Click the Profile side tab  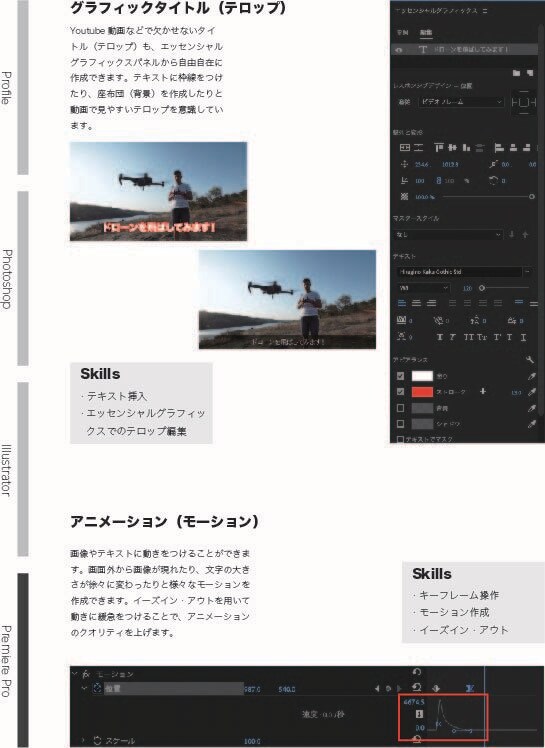point(6,88)
